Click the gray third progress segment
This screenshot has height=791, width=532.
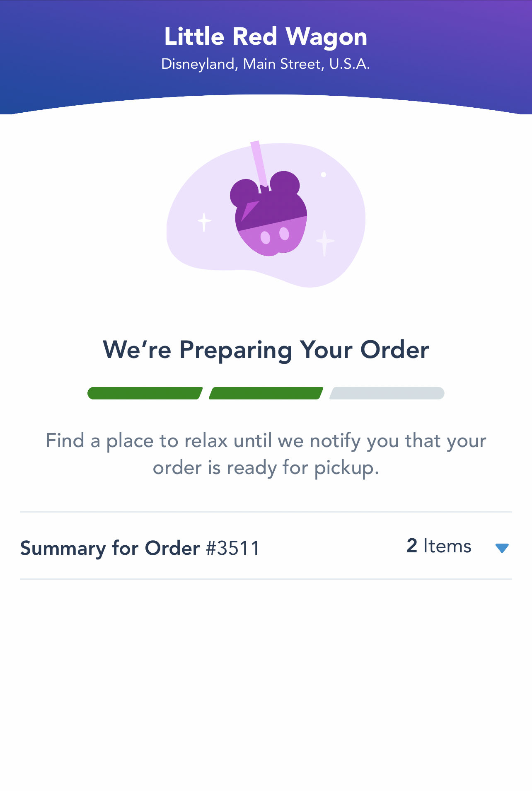[x=387, y=393]
